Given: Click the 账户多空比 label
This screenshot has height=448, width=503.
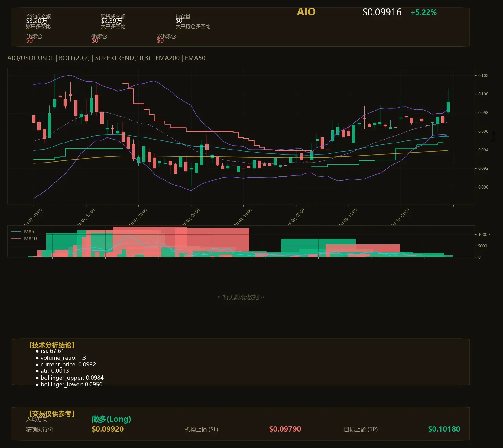Looking at the screenshot, I should tap(38, 26).
